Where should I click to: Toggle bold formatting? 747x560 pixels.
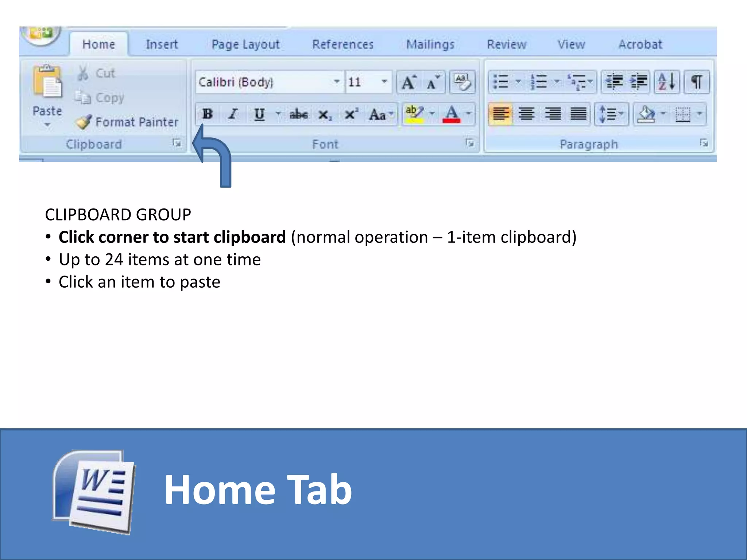tap(208, 114)
